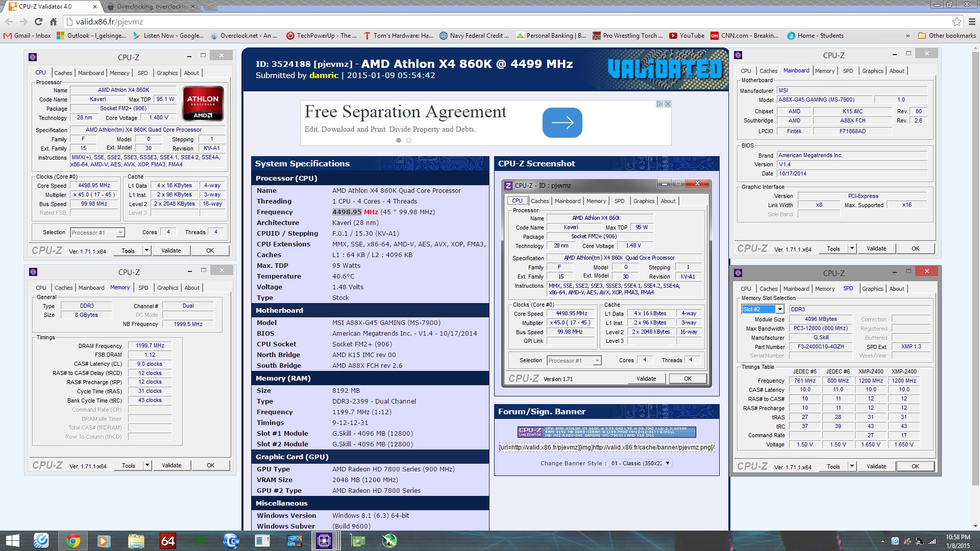
Task: Open the Tools dropdown arrow in top-left CPU-Z
Action: tap(146, 251)
